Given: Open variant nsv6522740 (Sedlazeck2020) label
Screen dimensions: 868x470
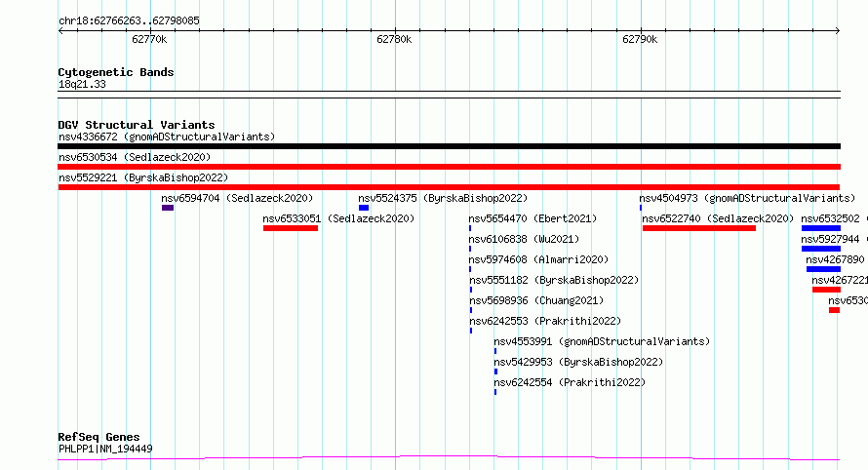Looking at the screenshot, I should click(718, 218).
